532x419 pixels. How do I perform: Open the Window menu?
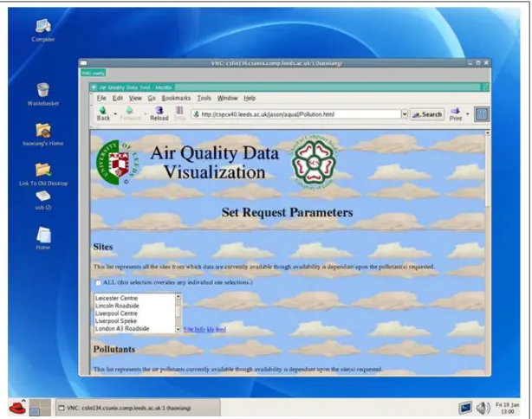[x=228, y=98]
